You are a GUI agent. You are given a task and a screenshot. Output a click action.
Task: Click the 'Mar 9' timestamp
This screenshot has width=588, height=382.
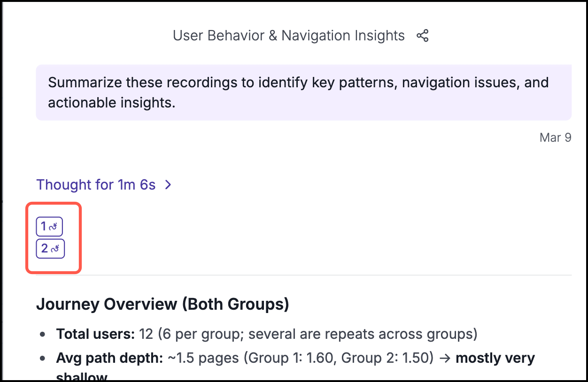555,138
